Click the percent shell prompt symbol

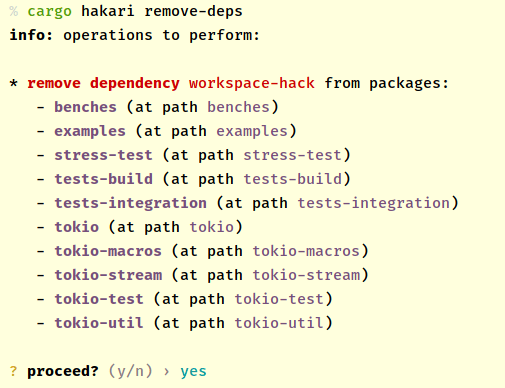[14, 11]
